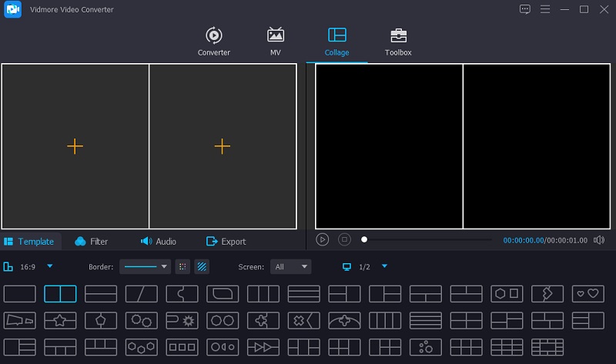Open the feedback message icon in the title bar
Viewport: 616px width, 364px height.
coord(525,9)
